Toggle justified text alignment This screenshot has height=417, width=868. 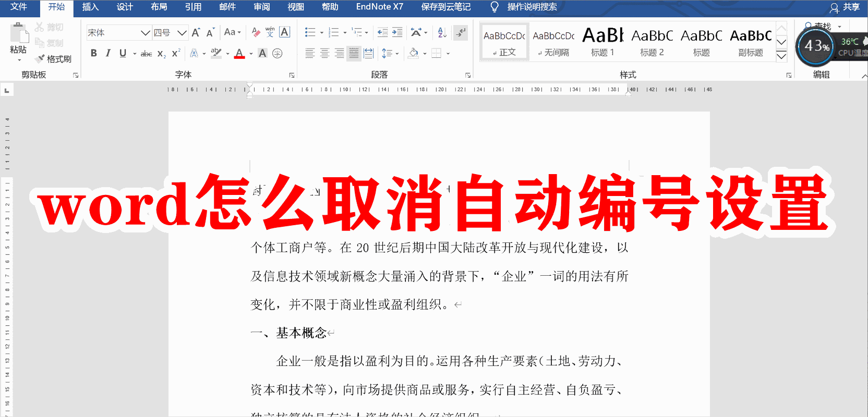coord(354,53)
